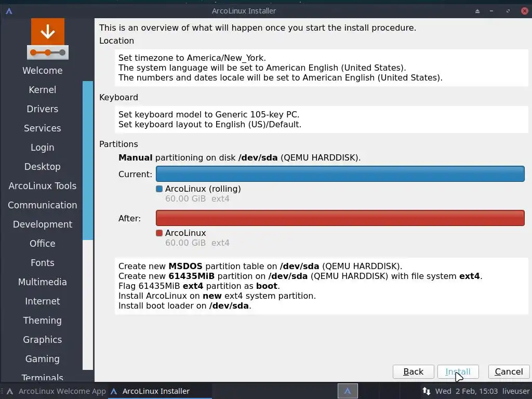
Task: Open the Desktop step
Action: (x=43, y=167)
